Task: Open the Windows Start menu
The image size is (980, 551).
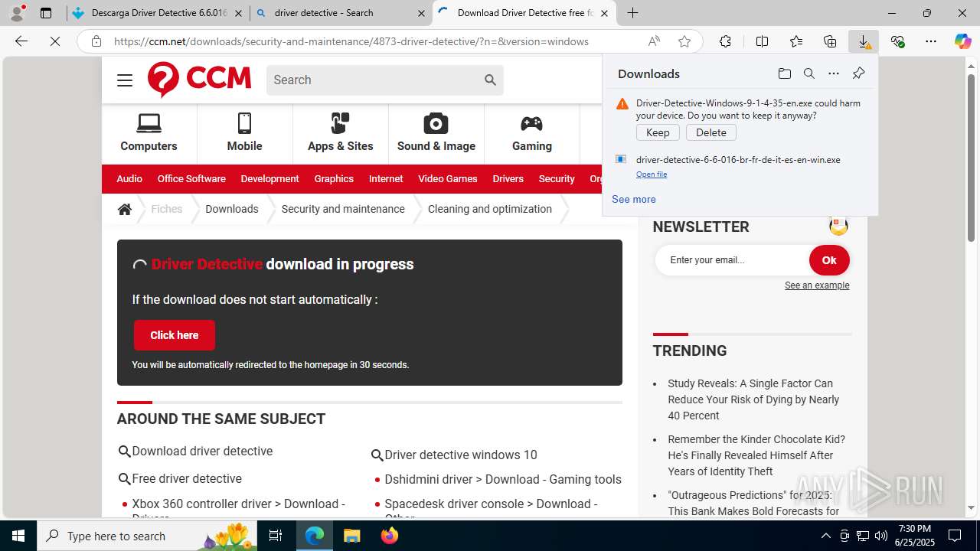Action: coord(18,536)
